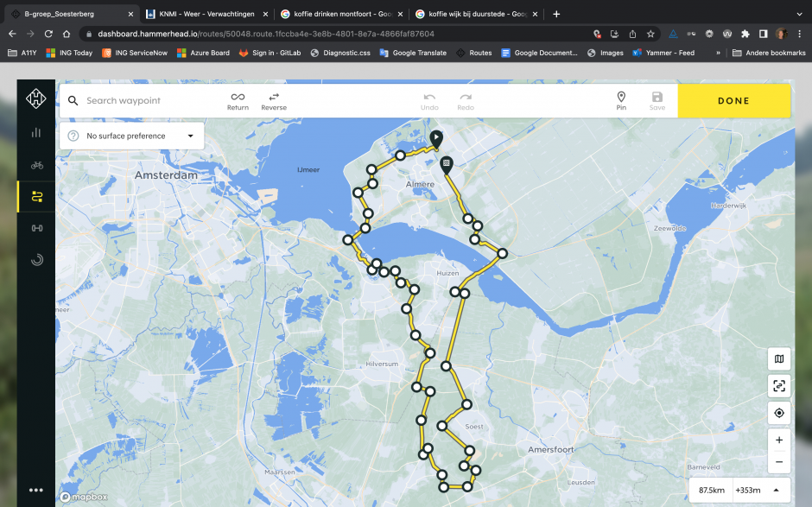Click the yellow DONE button
This screenshot has width=812, height=507.
point(733,100)
